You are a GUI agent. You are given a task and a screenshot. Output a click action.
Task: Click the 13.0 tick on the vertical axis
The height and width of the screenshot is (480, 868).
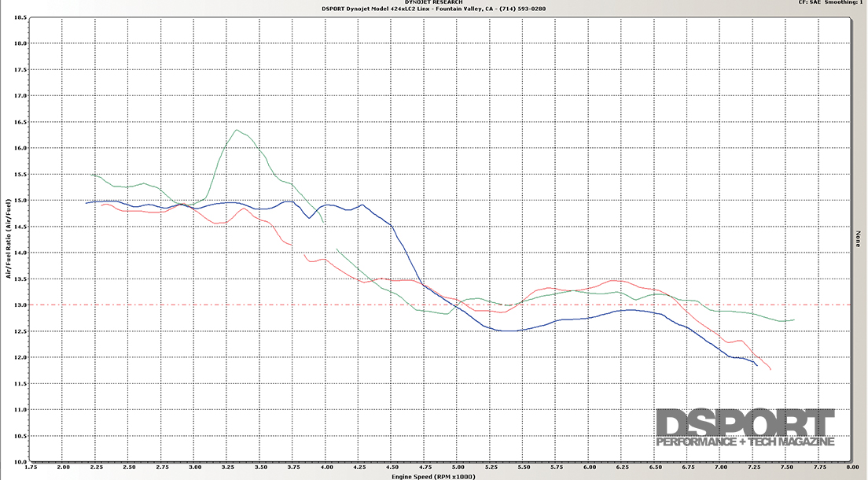(20, 305)
